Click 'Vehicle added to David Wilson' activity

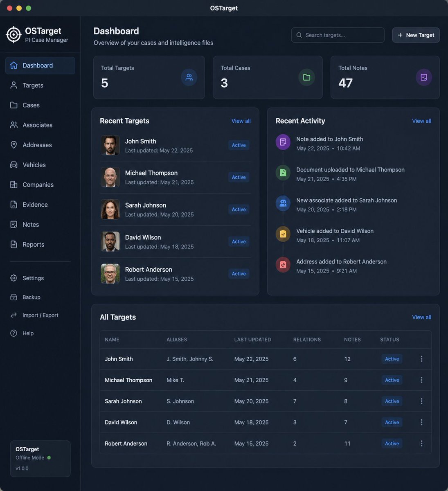pyautogui.click(x=335, y=231)
